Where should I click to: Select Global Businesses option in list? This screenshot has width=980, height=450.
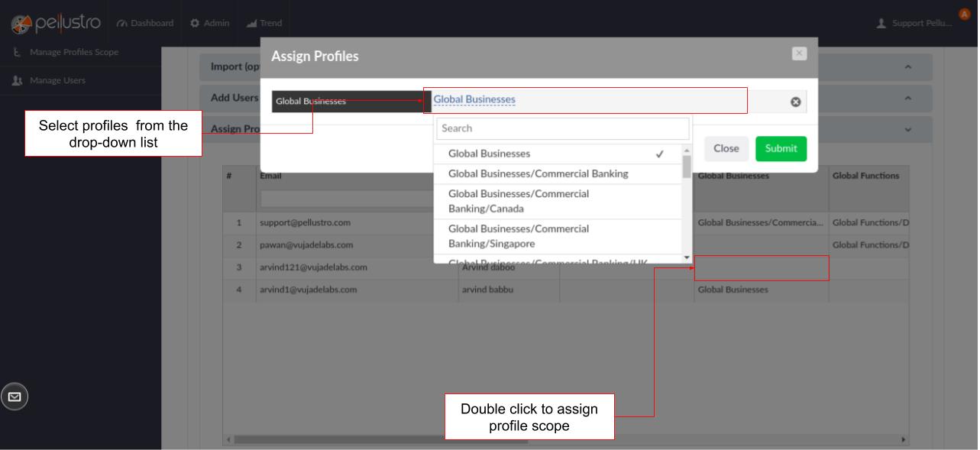557,154
